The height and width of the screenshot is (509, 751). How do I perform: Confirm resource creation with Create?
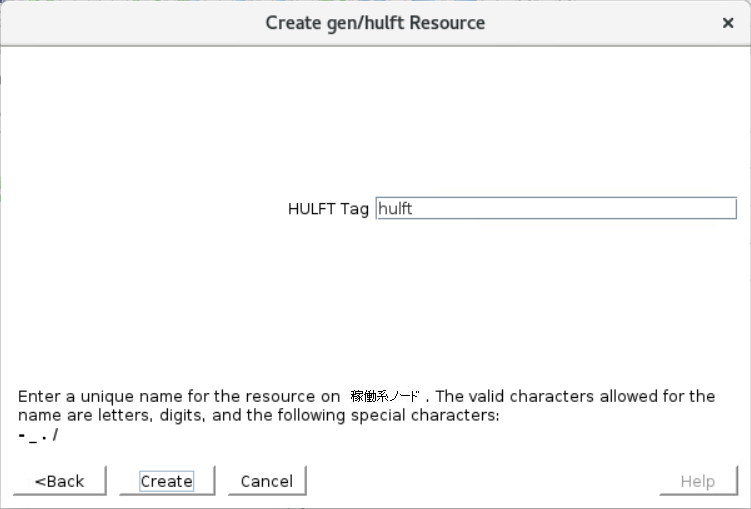167,481
